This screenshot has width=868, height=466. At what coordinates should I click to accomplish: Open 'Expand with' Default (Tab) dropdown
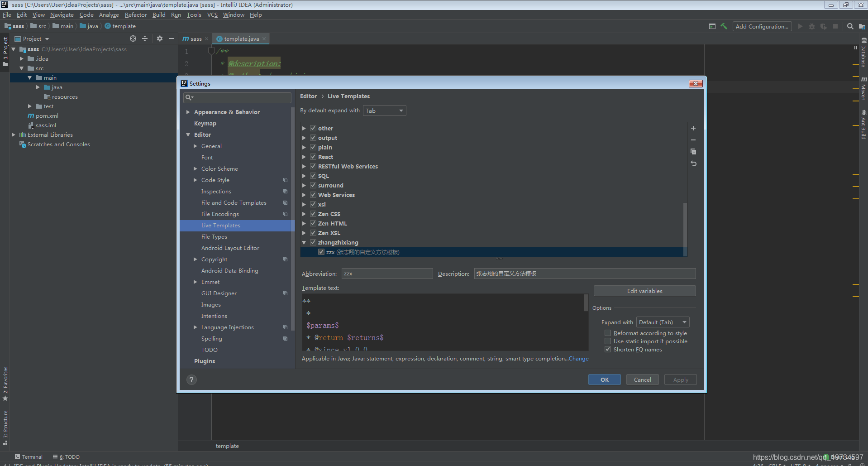[663, 322]
